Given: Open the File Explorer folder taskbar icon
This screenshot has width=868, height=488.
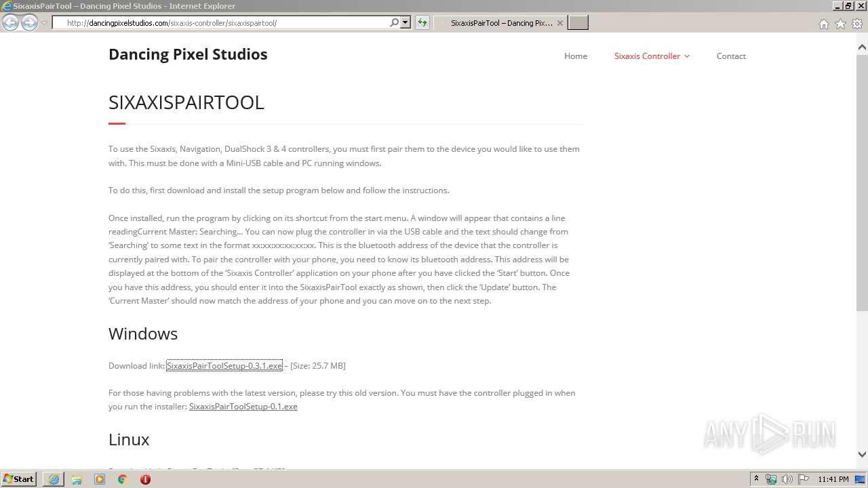Looking at the screenshot, I should click(77, 479).
